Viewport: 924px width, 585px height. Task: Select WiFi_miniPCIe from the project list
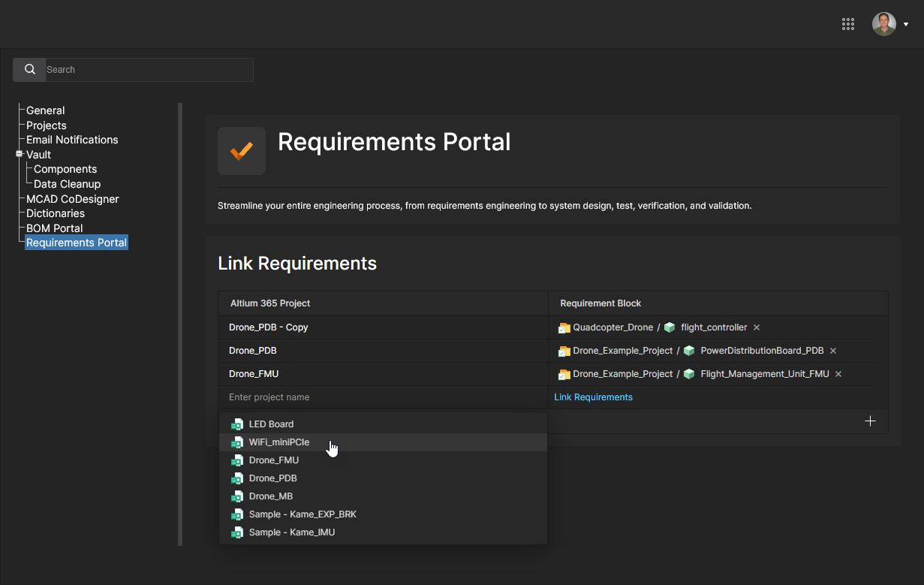pos(278,442)
